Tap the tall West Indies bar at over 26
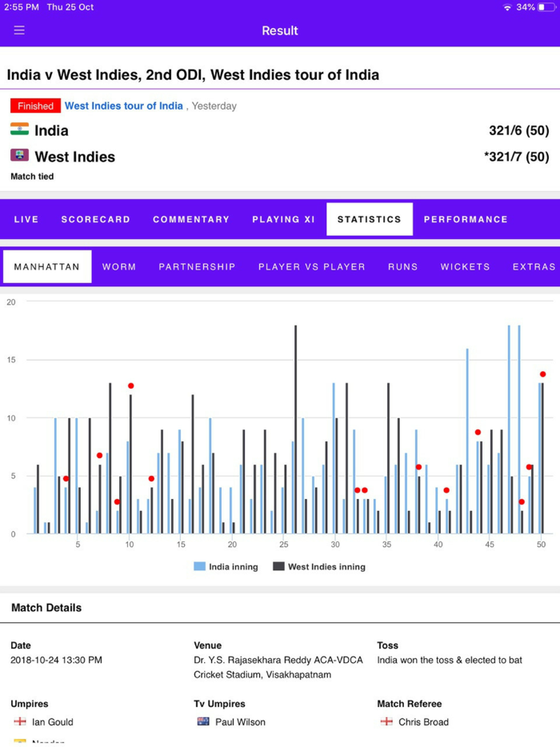Screen dimensions: 560x747 295,429
